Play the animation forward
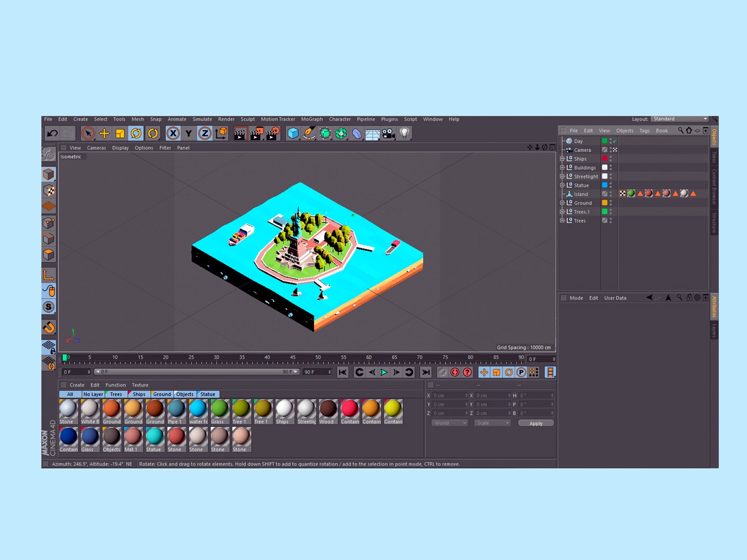747x560 pixels. [x=384, y=372]
